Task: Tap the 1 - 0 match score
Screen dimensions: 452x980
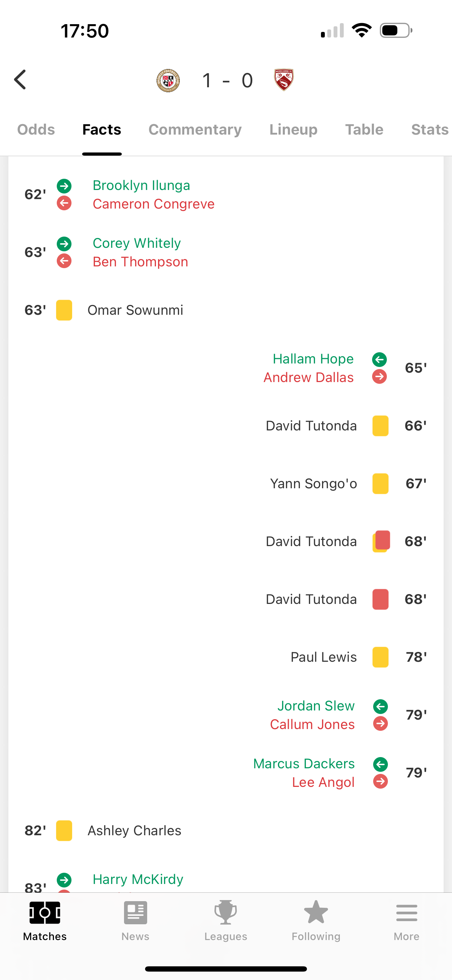Action: (227, 80)
